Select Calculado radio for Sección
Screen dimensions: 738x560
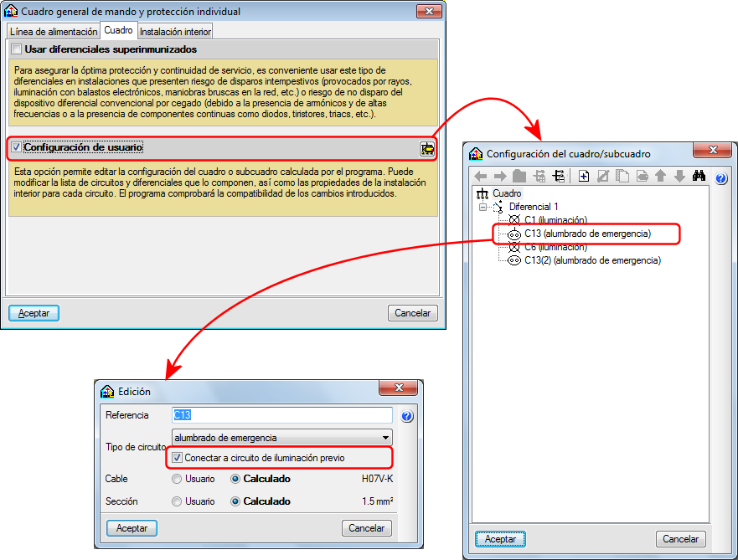235,501
